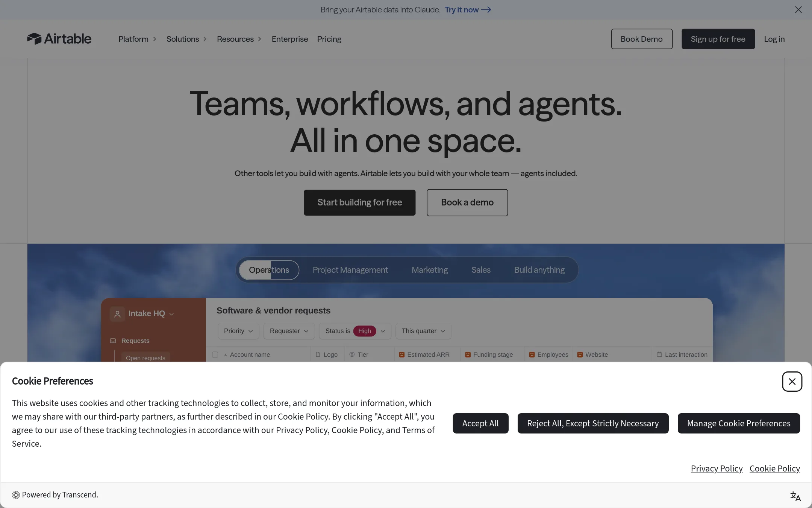The height and width of the screenshot is (508, 812).
Task: Open the This quarter dropdown
Action: tap(423, 331)
